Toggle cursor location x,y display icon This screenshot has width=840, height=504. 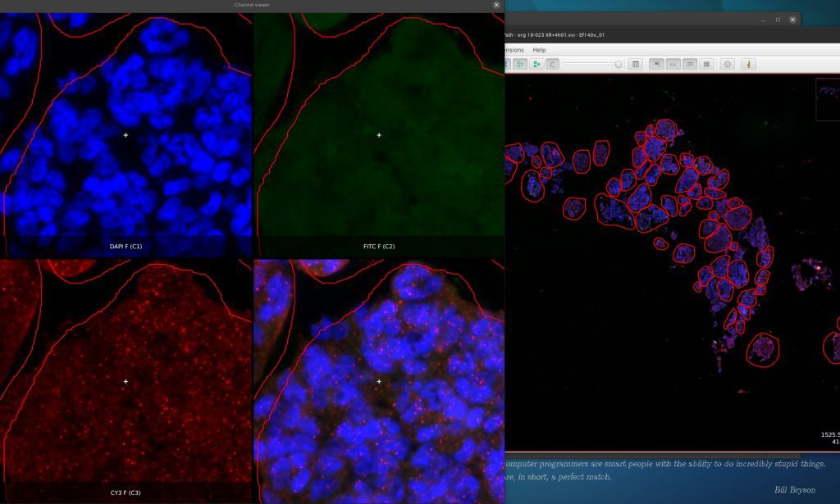coord(673,64)
